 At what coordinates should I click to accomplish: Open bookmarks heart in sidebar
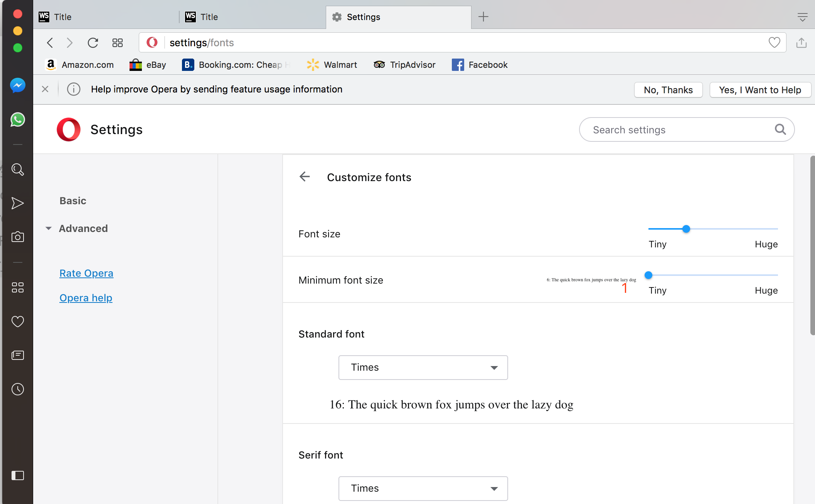click(18, 321)
